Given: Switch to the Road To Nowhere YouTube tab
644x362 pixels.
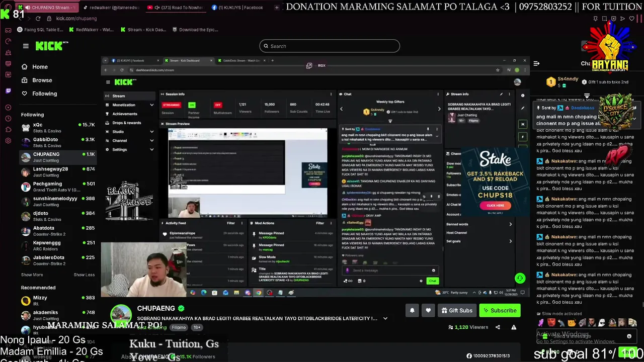Looking at the screenshot, I should click(176, 8).
